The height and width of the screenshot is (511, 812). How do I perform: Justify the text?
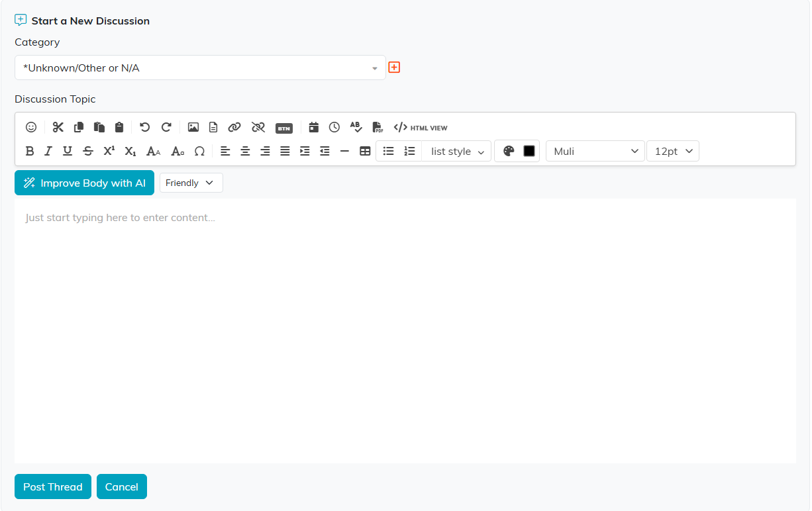(285, 151)
